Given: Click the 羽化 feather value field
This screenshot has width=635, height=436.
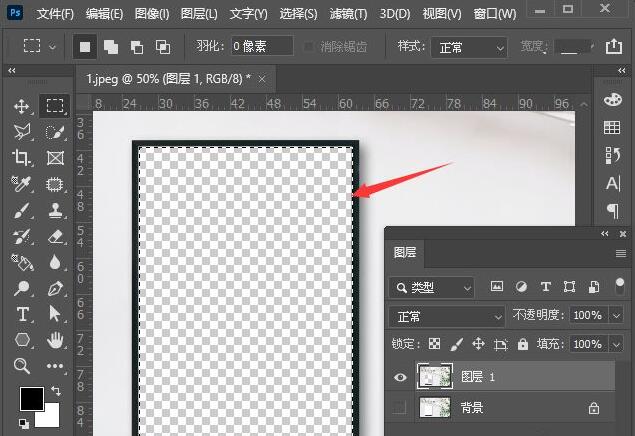Looking at the screenshot, I should [262, 46].
